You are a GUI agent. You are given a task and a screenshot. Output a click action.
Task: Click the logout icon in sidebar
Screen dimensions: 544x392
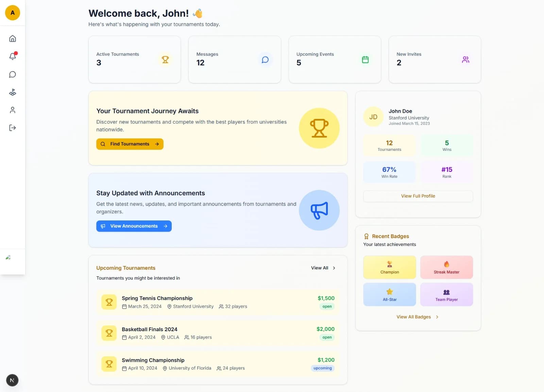point(13,128)
